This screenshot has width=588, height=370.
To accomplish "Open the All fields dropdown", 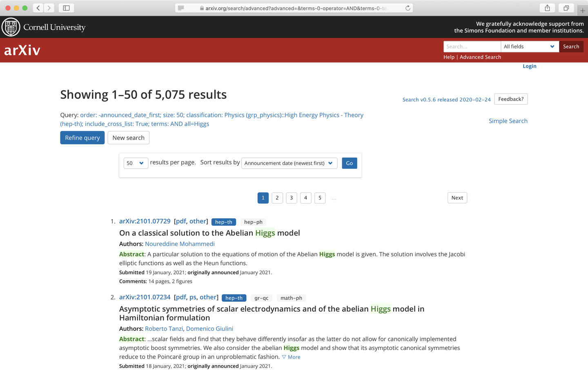I will (x=530, y=47).
